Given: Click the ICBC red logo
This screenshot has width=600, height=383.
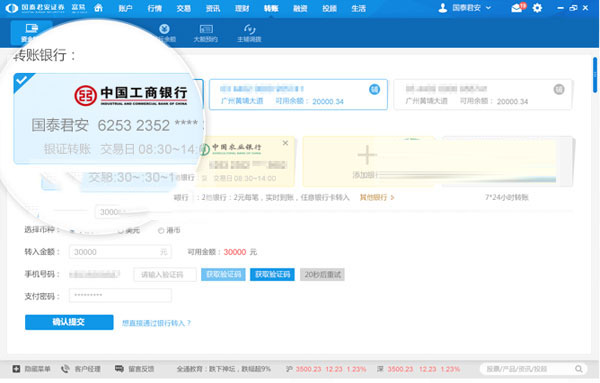Looking at the screenshot, I should 85,95.
